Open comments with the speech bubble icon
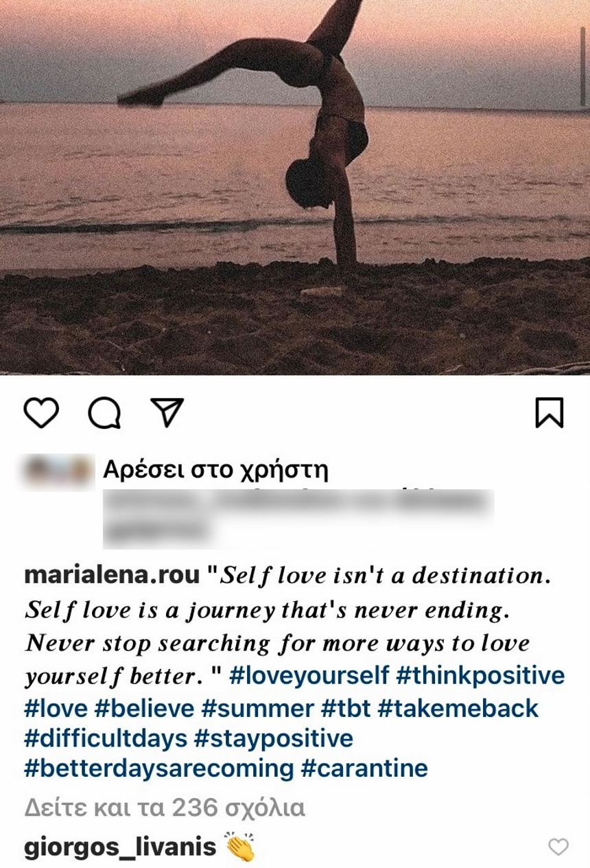This screenshot has height=868, width=590. point(104,412)
